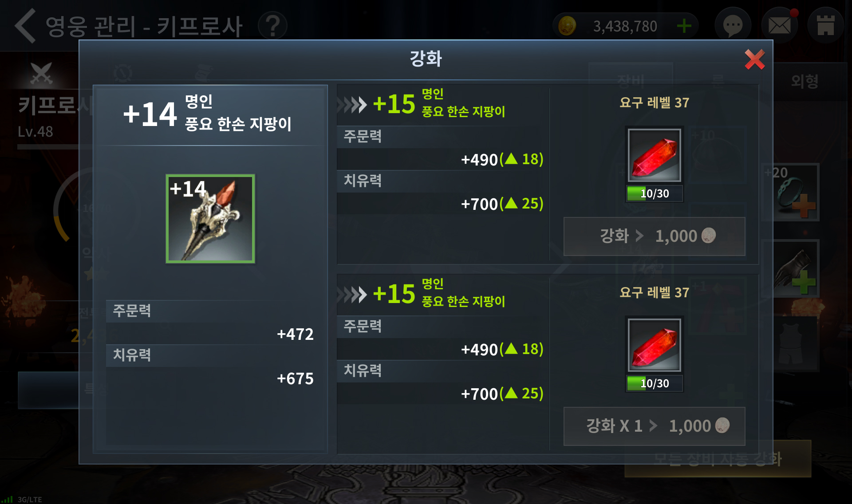Viewport: 852px width, 504px height.
Task: Open the chat speech bubble icon
Action: 733,25
